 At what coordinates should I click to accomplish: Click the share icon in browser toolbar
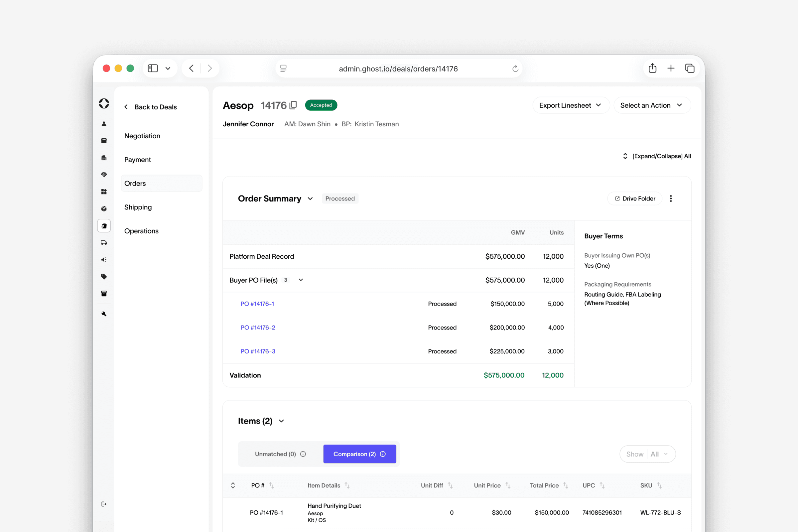pos(652,68)
